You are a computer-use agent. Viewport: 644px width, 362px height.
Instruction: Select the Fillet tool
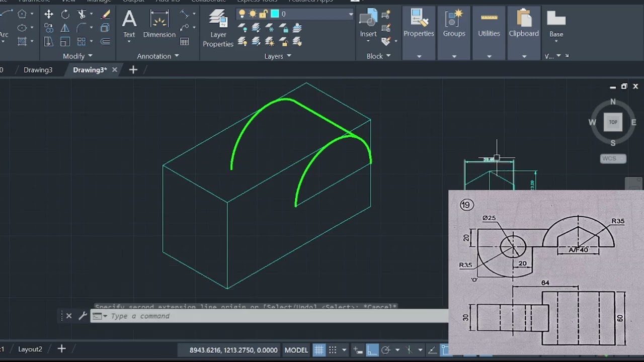[82, 28]
